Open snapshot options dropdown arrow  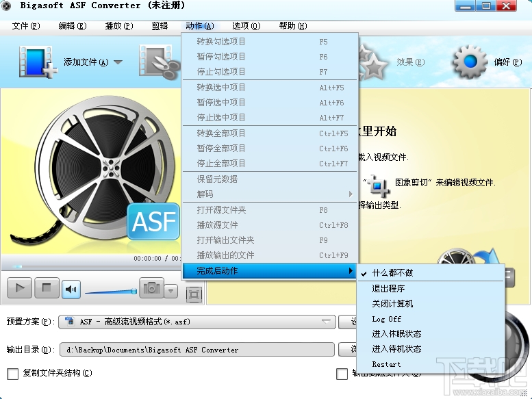click(171, 291)
